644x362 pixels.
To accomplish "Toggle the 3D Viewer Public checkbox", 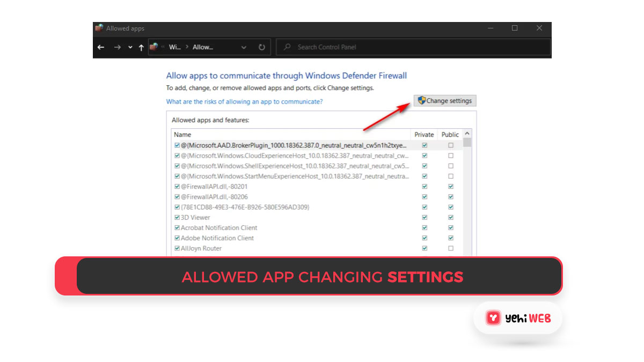I will coord(451,218).
